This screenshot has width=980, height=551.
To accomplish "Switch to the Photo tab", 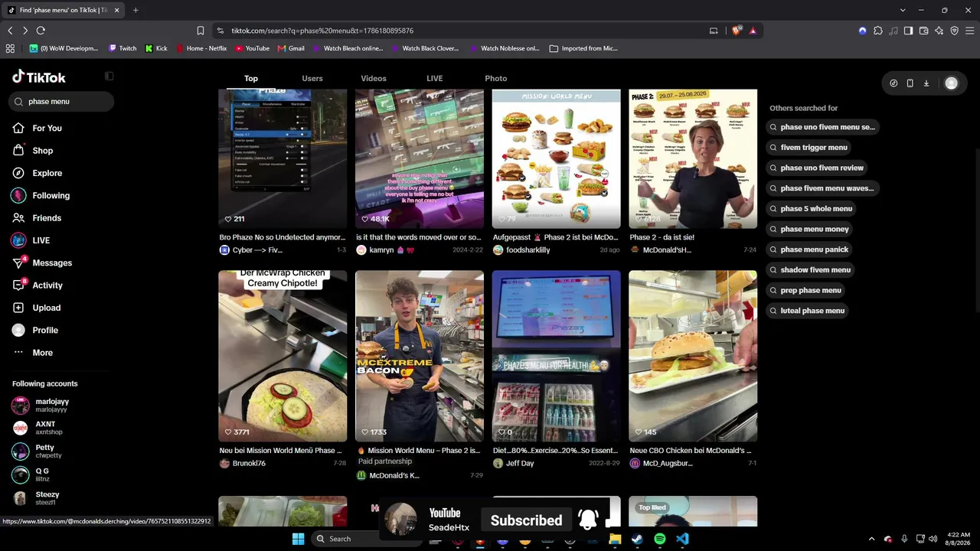I will click(x=496, y=78).
